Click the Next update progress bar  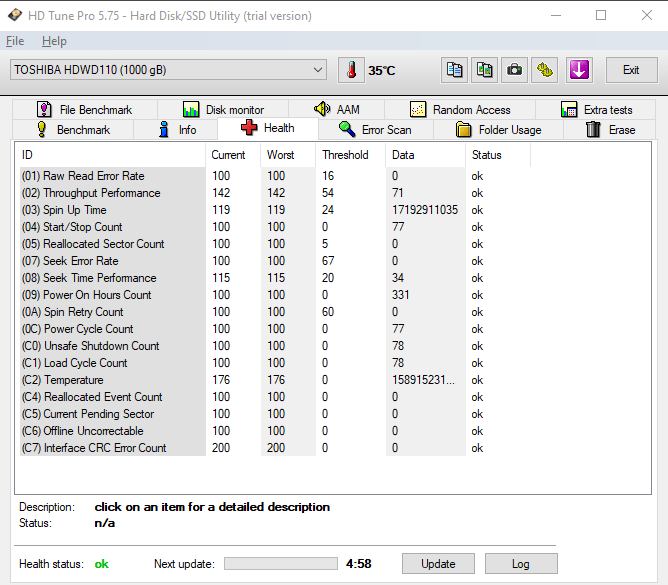click(x=281, y=564)
